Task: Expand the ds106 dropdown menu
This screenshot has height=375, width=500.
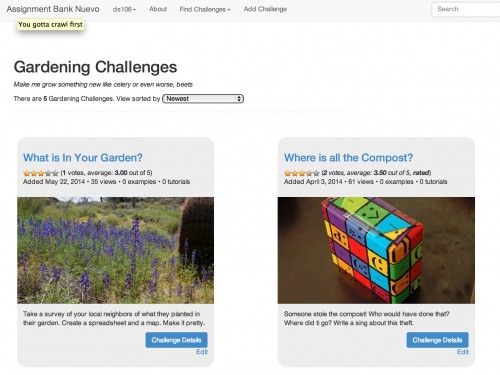Action: [124, 9]
